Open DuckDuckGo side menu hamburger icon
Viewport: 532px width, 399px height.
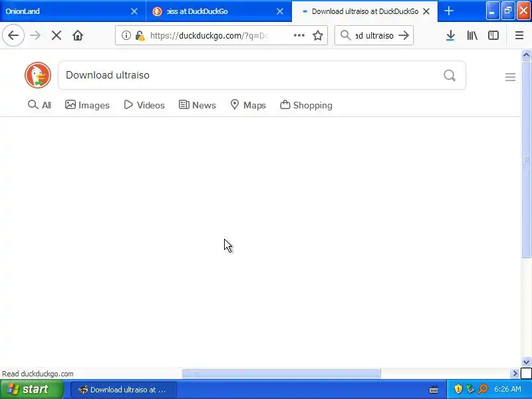point(510,77)
